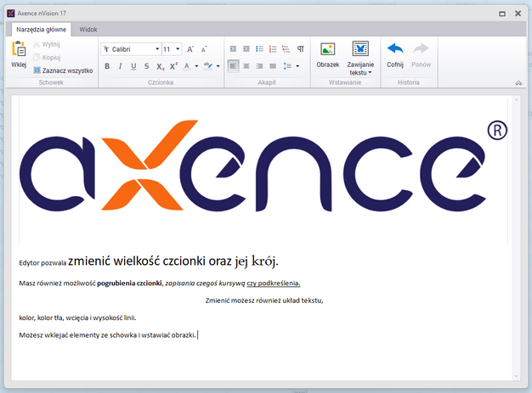Center align text in paragraph group
The image size is (532, 393).
246,66
